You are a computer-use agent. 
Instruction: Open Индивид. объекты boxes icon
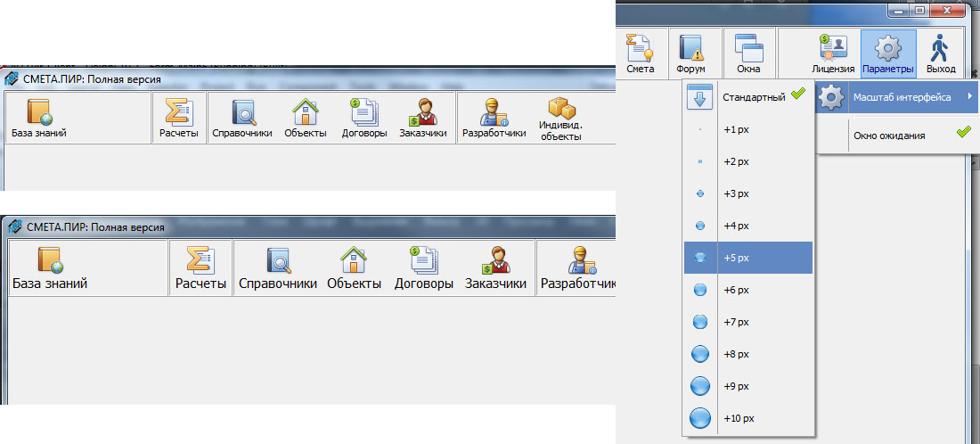[560, 119]
